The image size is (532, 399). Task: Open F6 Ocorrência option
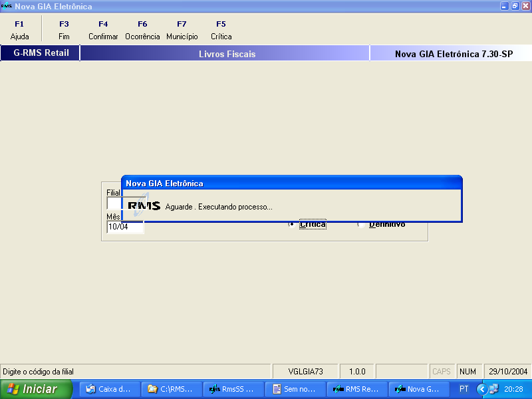(x=142, y=30)
